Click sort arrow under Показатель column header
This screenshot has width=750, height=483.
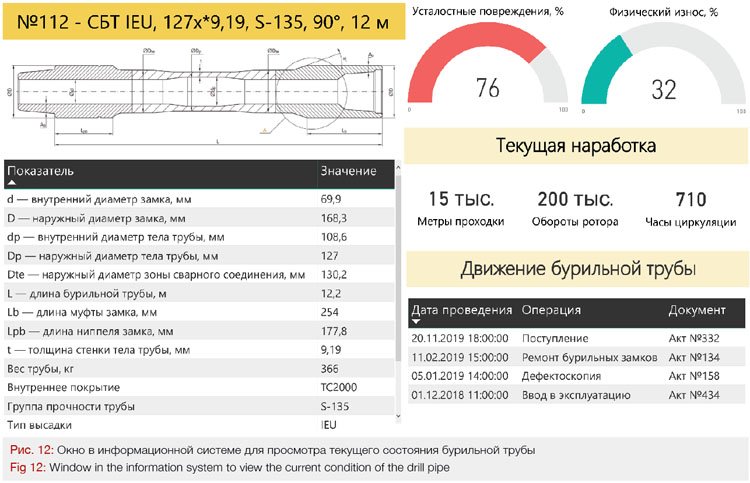point(11,184)
